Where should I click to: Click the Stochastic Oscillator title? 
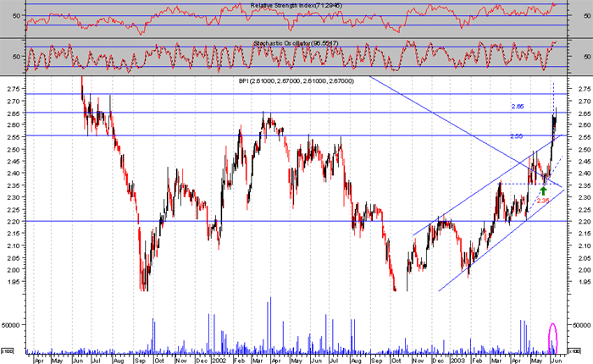tap(296, 43)
